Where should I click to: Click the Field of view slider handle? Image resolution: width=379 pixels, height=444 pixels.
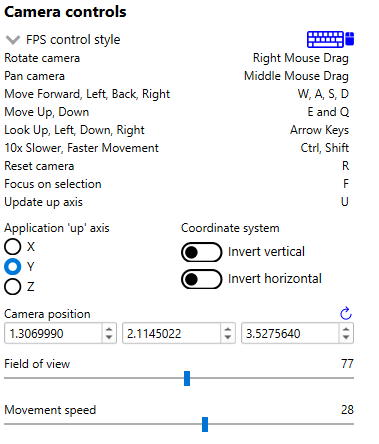tap(187, 378)
